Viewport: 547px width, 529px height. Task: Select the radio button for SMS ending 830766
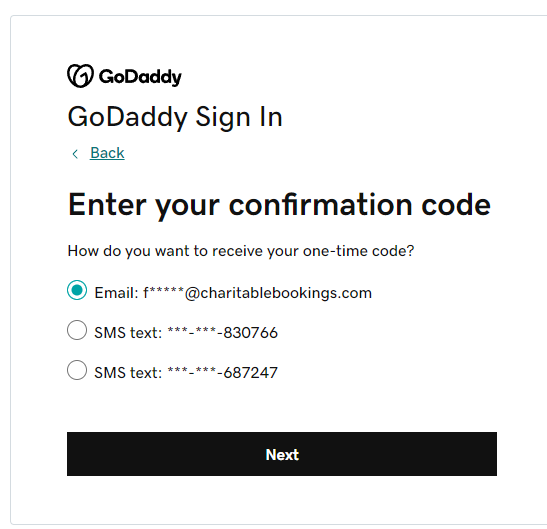[x=77, y=330]
